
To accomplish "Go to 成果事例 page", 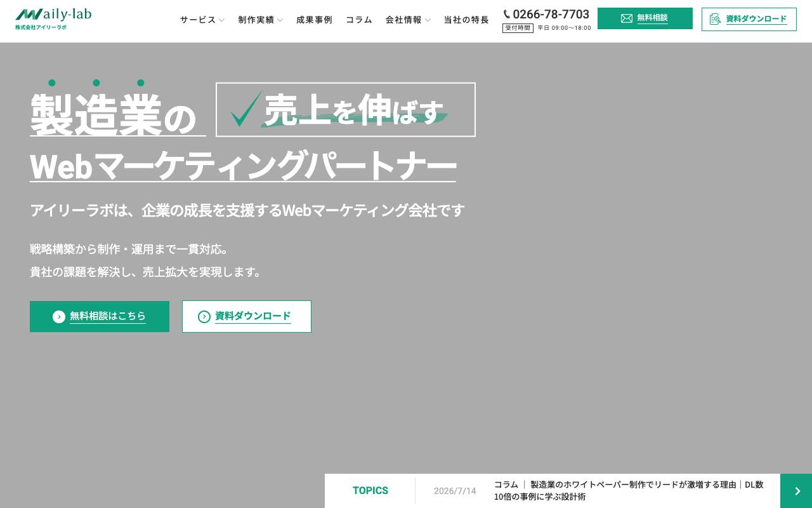I will coord(314,20).
